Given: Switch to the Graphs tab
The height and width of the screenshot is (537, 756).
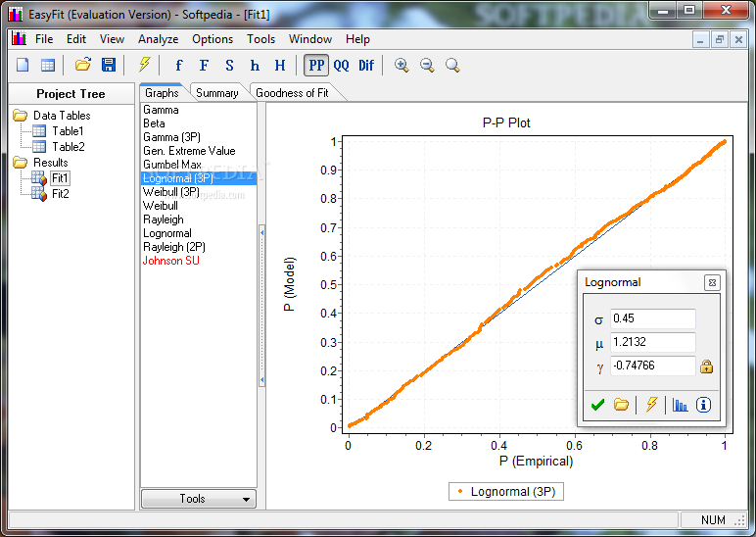Looking at the screenshot, I should 162,93.
